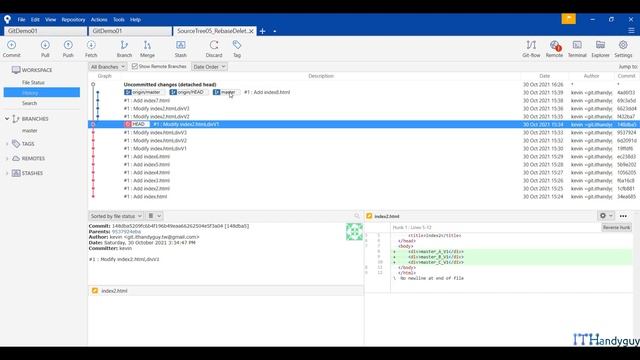
Task: Click the orange notification flag icon
Action: [x=569, y=19]
